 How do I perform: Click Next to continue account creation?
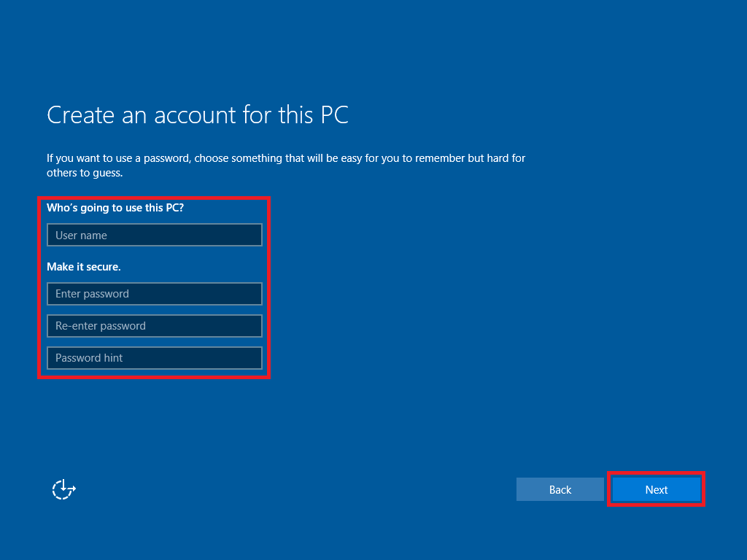[x=656, y=489]
